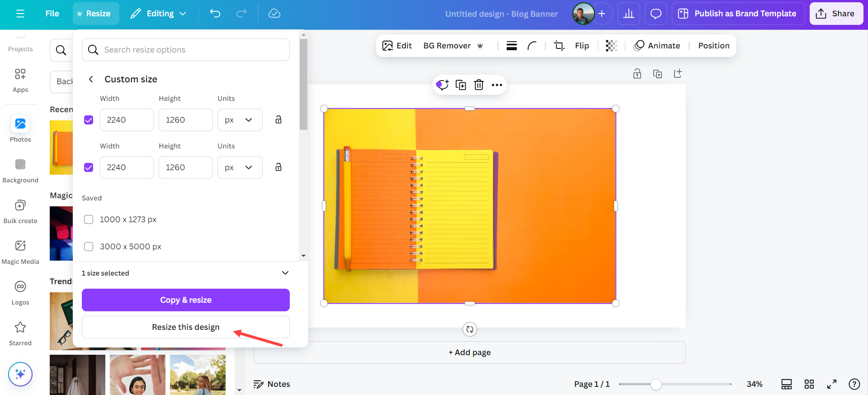
Task: Click the rotate handle below the image
Action: (x=470, y=329)
